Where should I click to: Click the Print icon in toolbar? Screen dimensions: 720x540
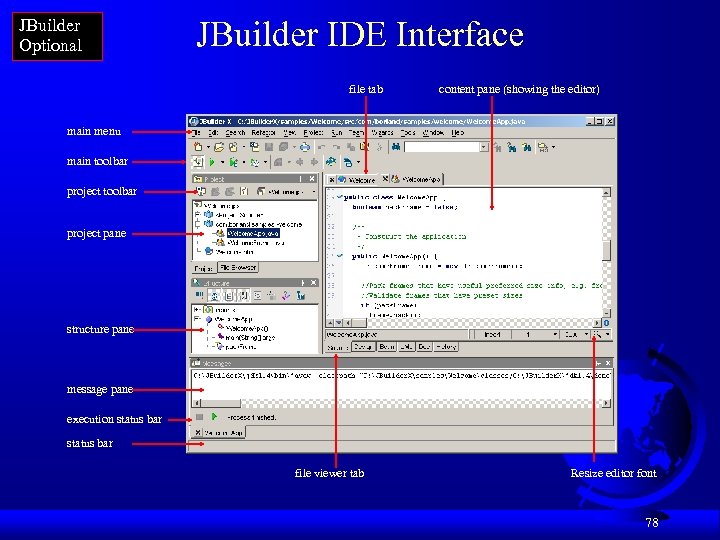coord(305,147)
